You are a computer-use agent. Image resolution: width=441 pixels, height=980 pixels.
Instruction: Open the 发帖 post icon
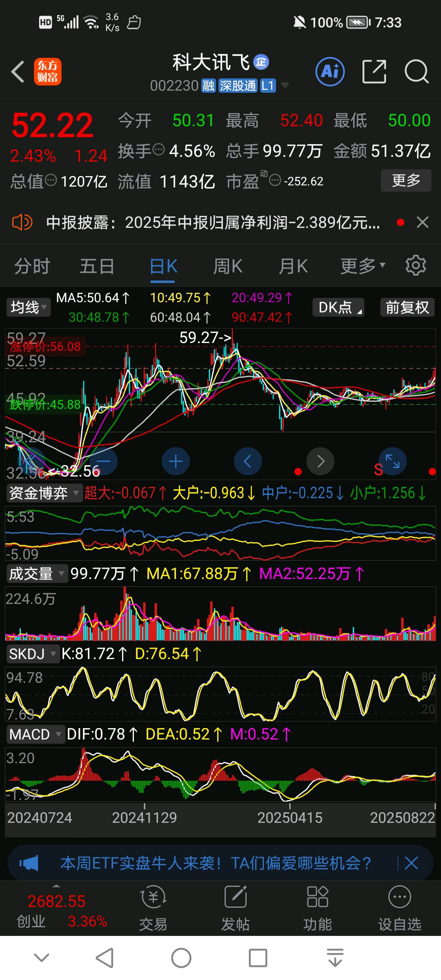(236, 908)
